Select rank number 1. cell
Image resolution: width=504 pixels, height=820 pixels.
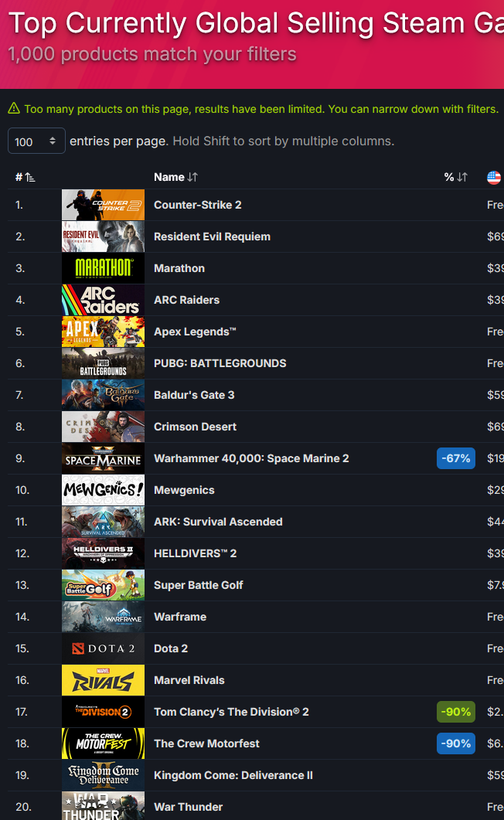pos(19,205)
